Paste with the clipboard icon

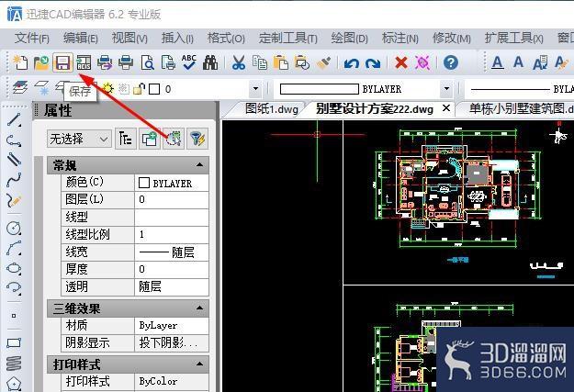[x=281, y=62]
